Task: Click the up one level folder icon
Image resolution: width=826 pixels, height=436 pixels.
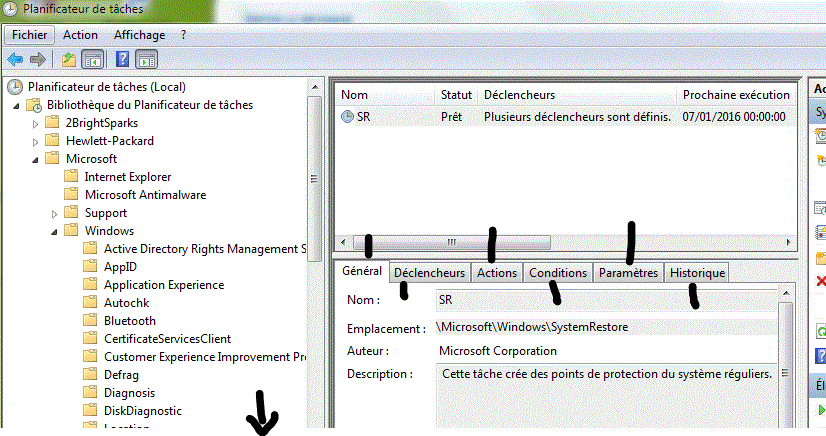Action: (68, 59)
